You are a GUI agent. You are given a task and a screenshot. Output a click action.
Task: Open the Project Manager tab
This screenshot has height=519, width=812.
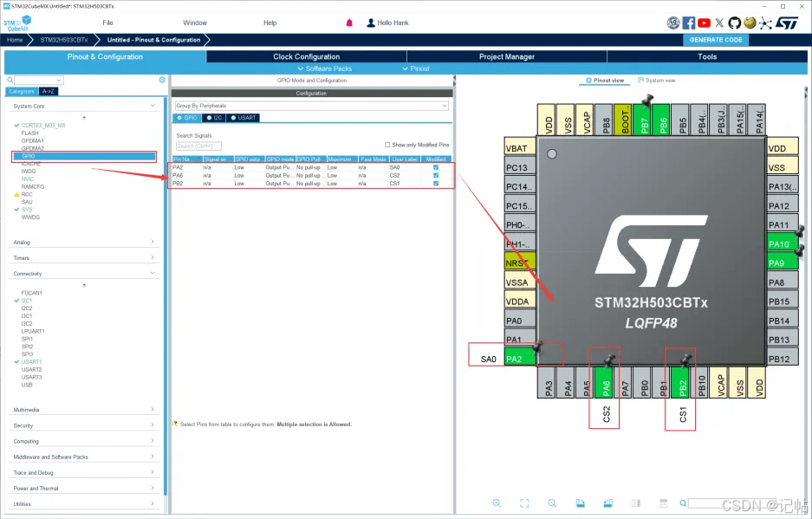coord(507,56)
